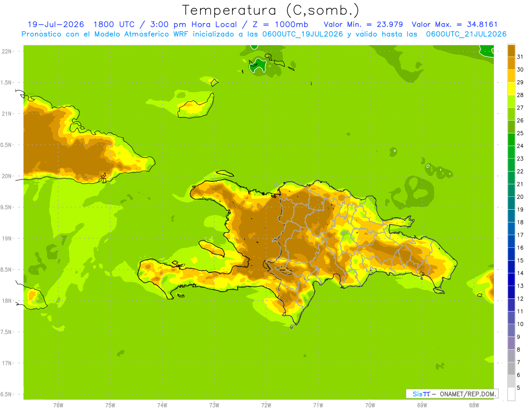The height and width of the screenshot is (411, 532).
Task: Click the legend value "13"
Action: 520,286
